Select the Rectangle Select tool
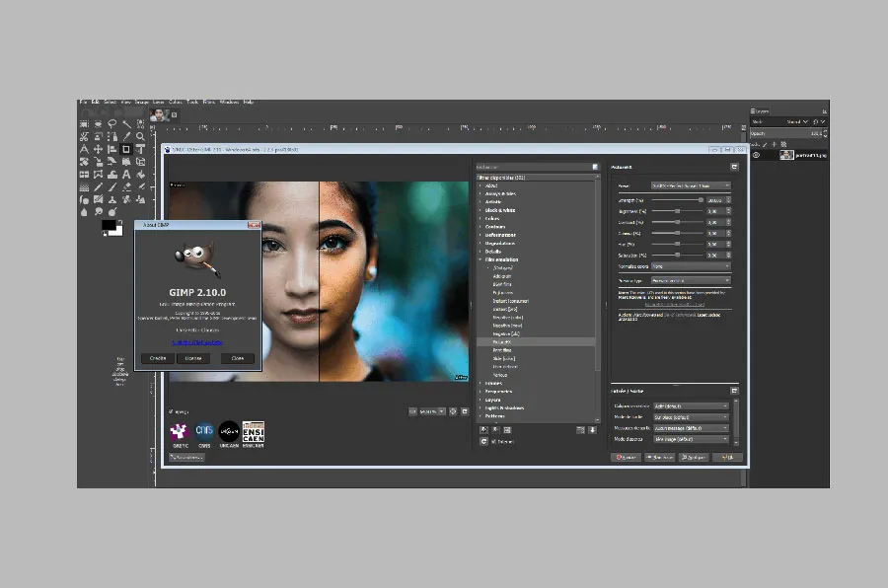Viewport: 888px width, 588px height. click(x=85, y=124)
